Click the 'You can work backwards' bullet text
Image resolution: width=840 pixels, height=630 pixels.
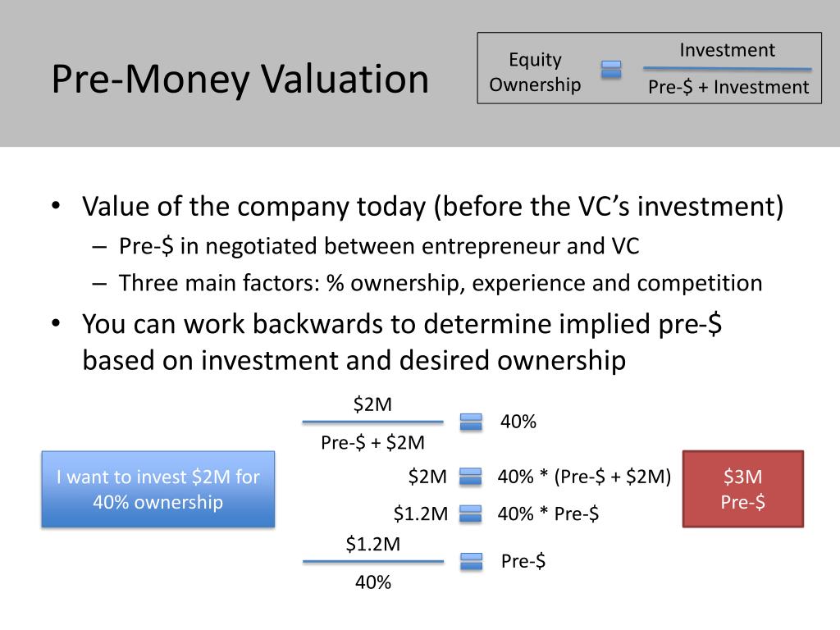pos(402,342)
